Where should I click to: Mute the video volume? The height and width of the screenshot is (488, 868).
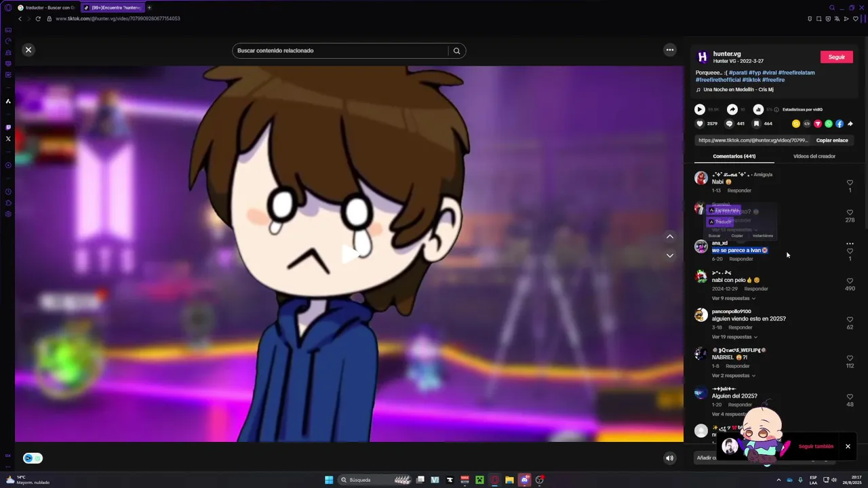point(669,458)
